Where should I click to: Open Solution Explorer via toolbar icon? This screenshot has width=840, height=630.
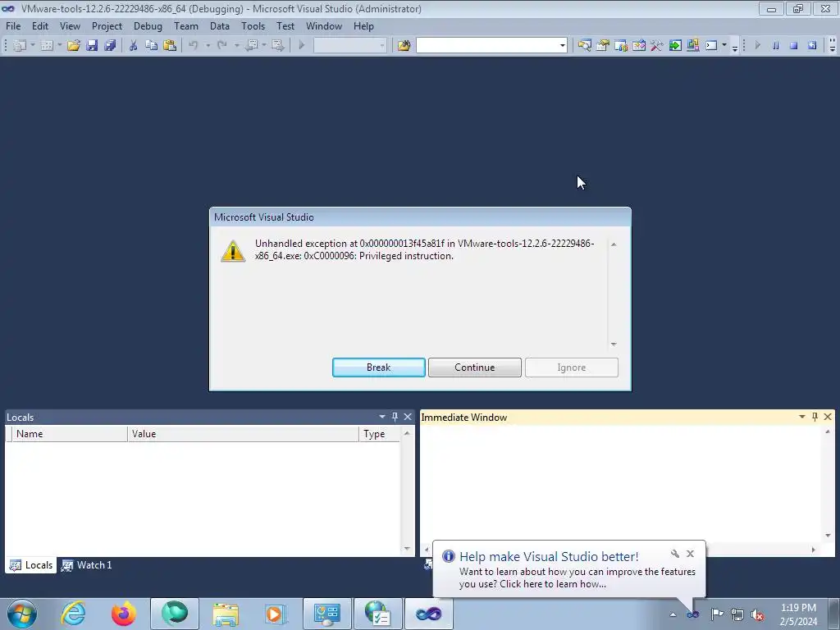(584, 46)
